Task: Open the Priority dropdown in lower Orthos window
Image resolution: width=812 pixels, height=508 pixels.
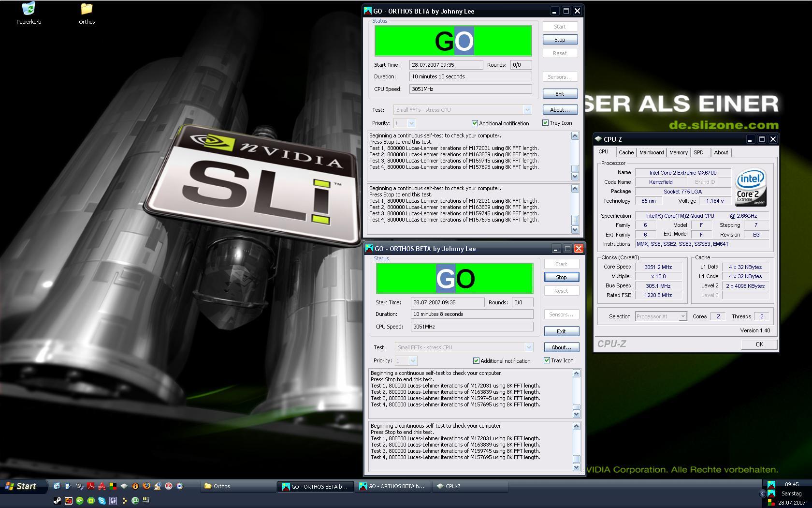Action: coord(413,361)
